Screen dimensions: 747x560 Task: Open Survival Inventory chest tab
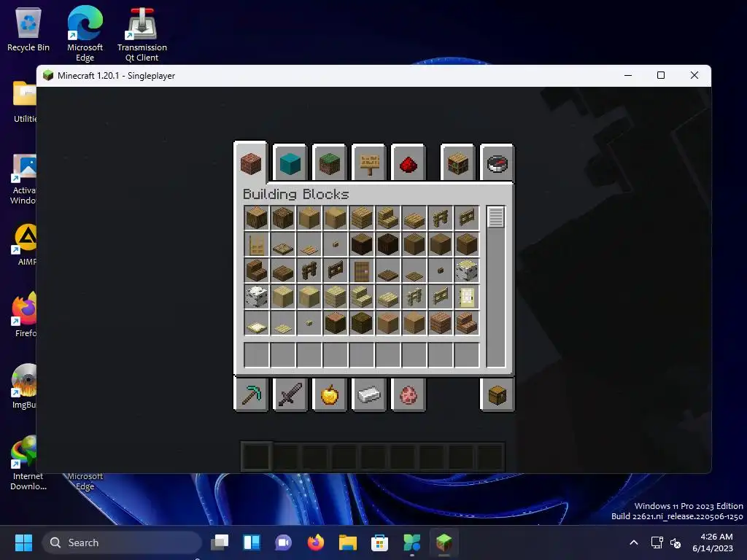[x=497, y=394]
